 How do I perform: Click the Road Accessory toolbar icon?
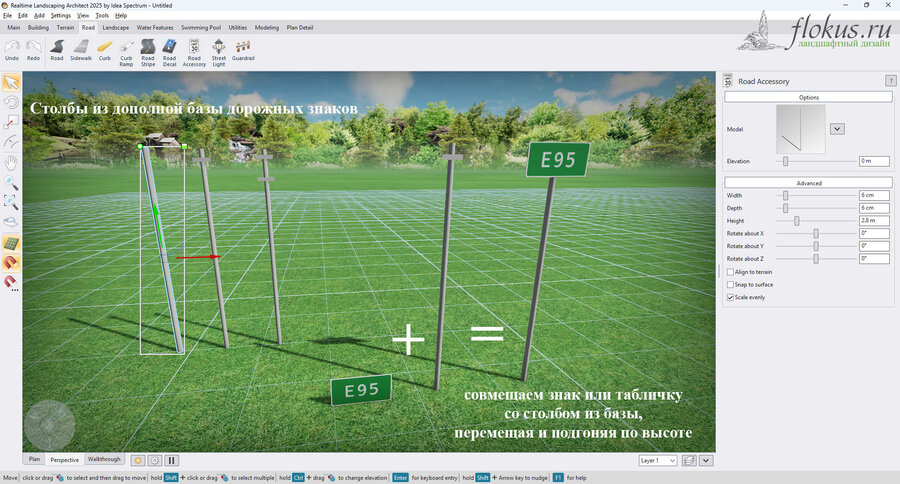194,53
